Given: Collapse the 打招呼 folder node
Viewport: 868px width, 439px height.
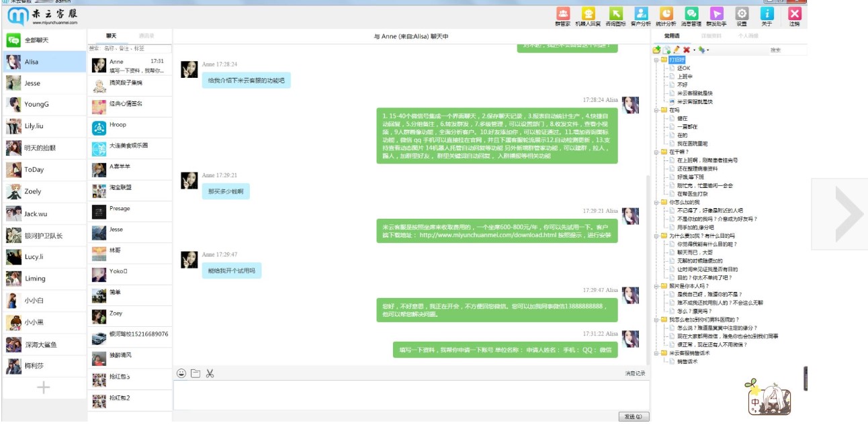Looking at the screenshot, I should (x=656, y=60).
